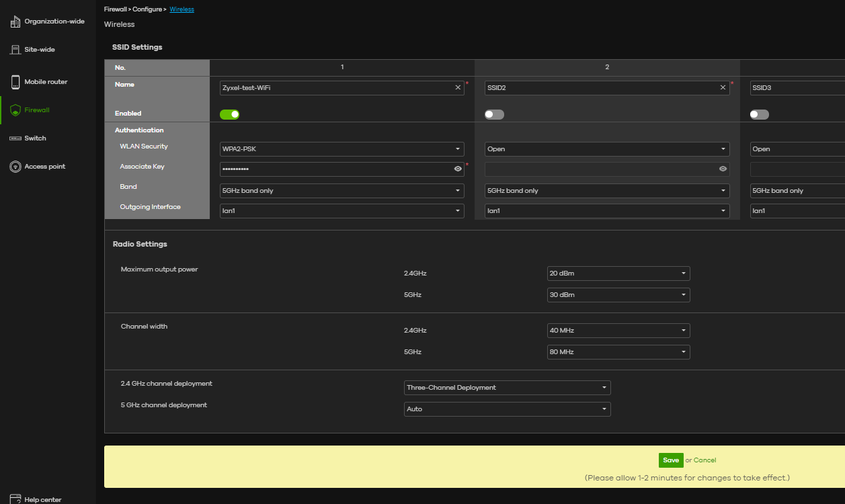Click the Wireless breadcrumb link
This screenshot has height=504, width=845.
182,9
